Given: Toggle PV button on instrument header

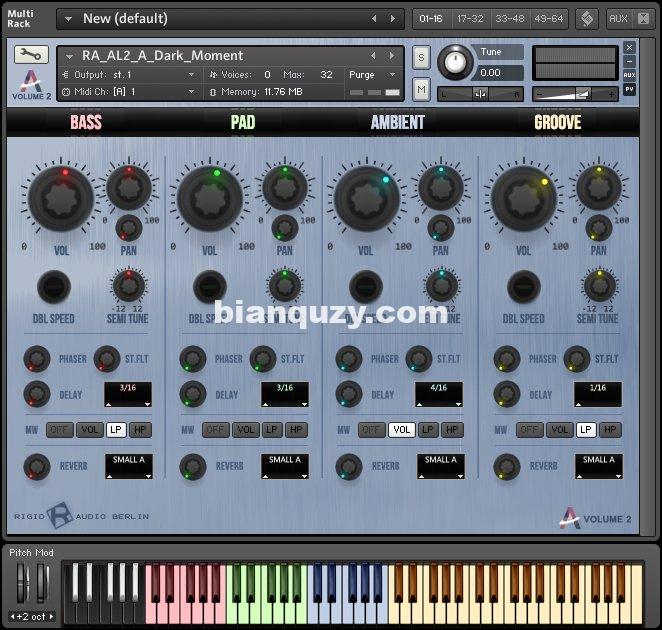Looking at the screenshot, I should click(x=629, y=89).
